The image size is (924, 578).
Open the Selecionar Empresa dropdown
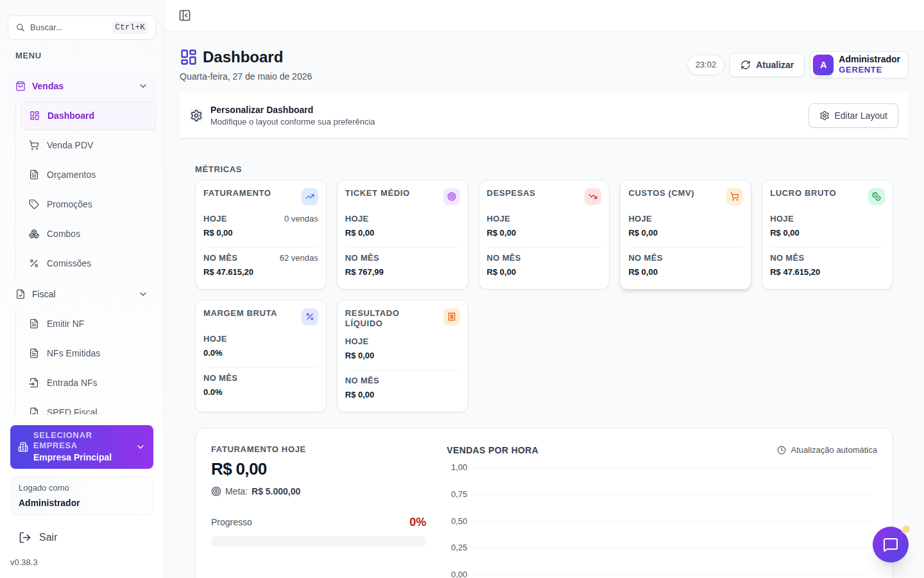tap(81, 447)
